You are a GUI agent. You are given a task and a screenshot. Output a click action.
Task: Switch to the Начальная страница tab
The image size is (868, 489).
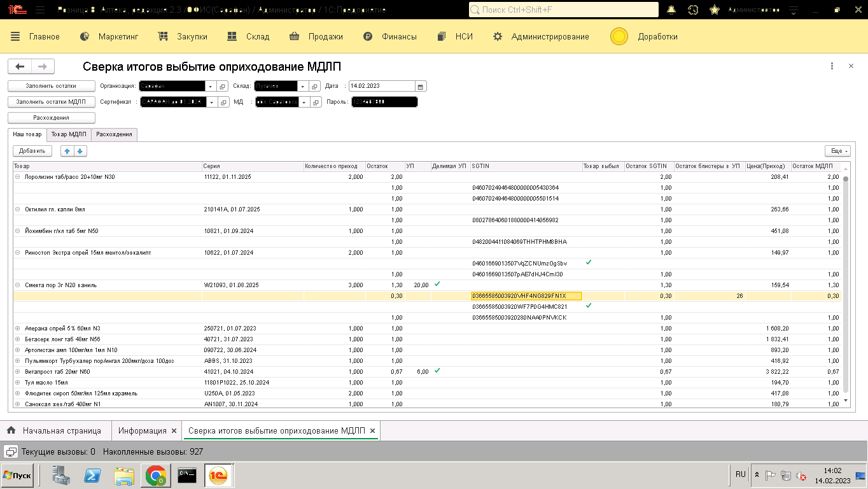pyautogui.click(x=54, y=431)
